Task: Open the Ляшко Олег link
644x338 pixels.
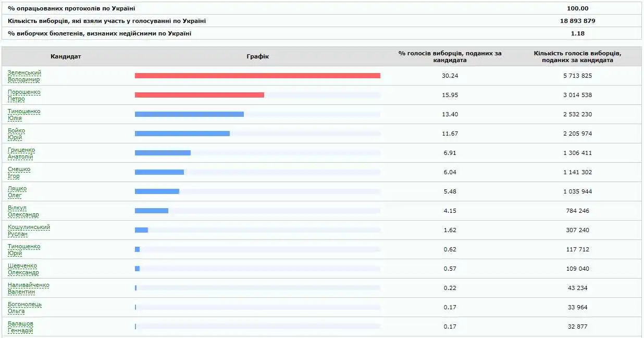Action: (x=17, y=192)
